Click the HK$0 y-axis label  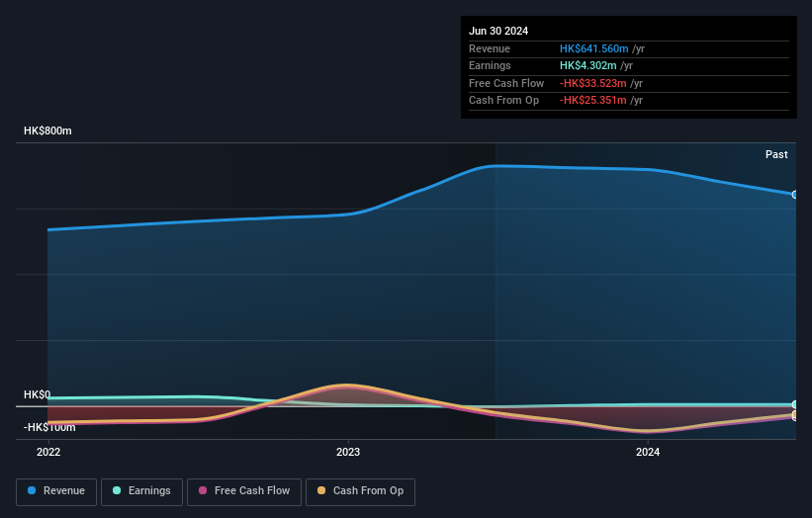click(38, 394)
